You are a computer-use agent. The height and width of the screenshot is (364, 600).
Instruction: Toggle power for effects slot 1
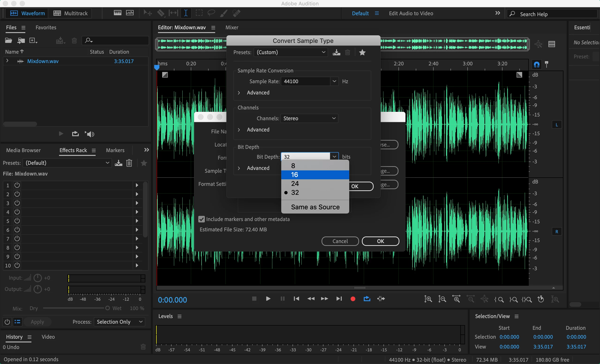point(17,185)
